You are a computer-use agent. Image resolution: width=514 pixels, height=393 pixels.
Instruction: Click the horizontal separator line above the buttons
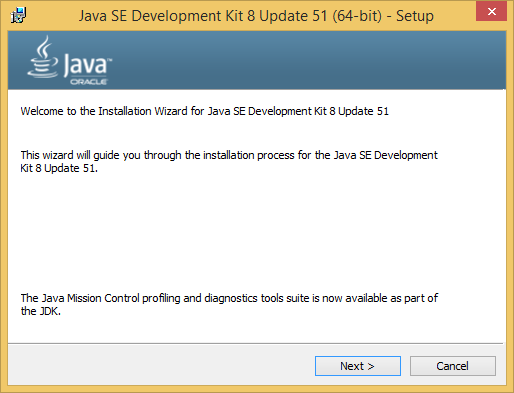[255, 343]
